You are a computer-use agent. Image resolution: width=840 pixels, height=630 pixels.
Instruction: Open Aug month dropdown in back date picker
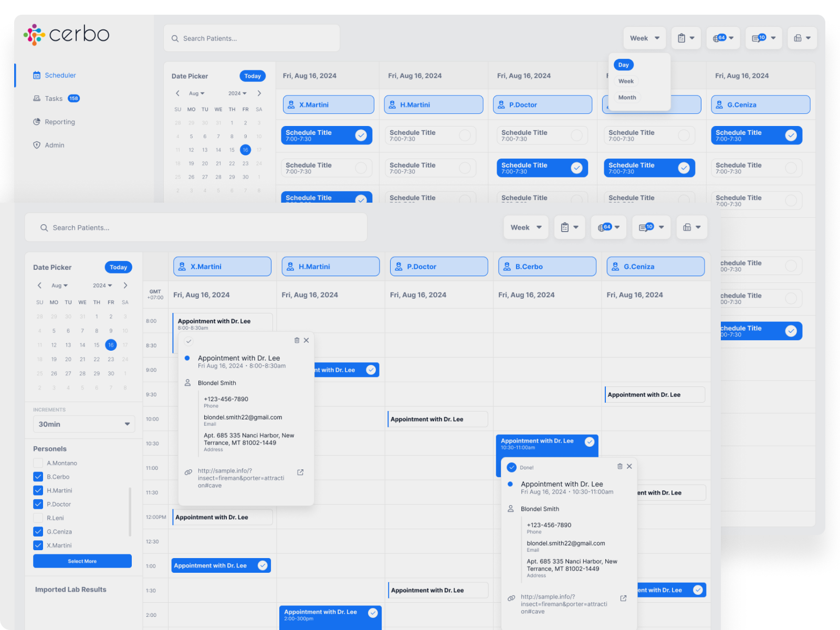pos(196,93)
